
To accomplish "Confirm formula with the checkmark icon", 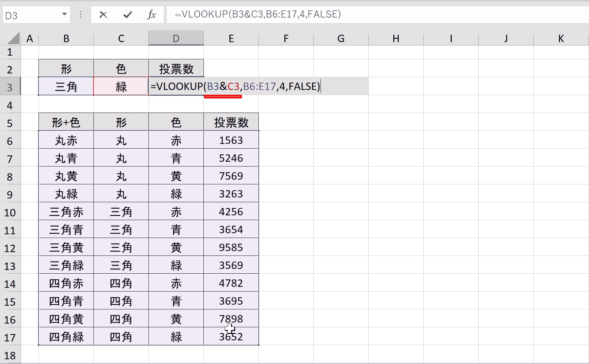I will (128, 14).
